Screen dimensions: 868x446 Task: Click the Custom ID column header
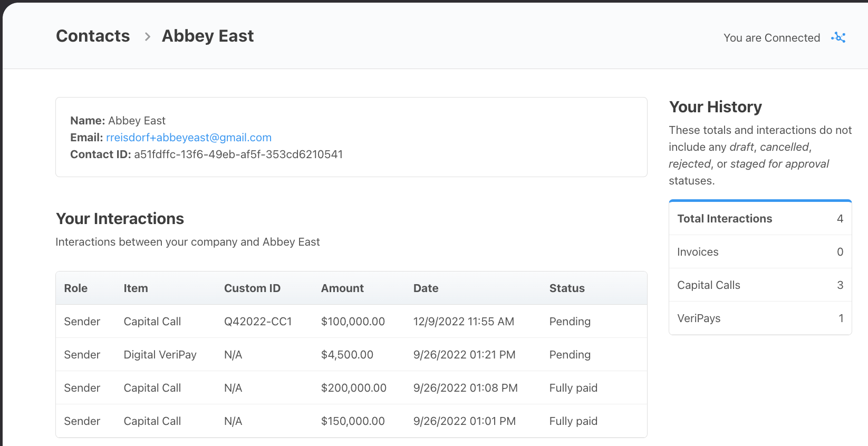(252, 288)
